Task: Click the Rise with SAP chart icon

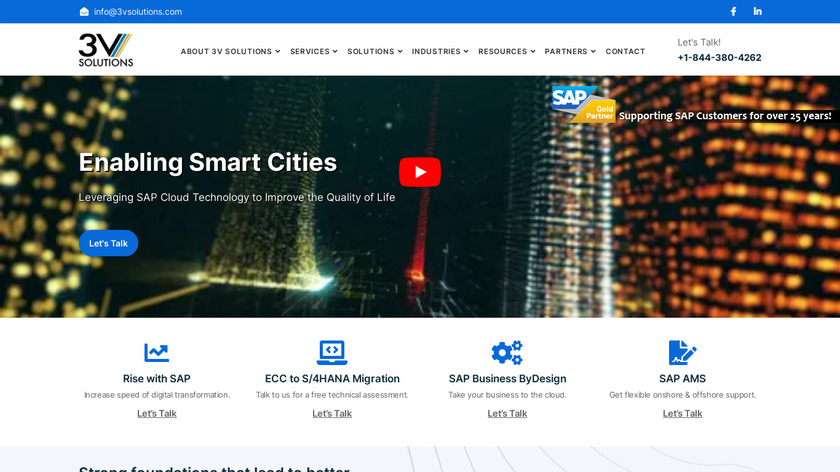Action: click(156, 353)
